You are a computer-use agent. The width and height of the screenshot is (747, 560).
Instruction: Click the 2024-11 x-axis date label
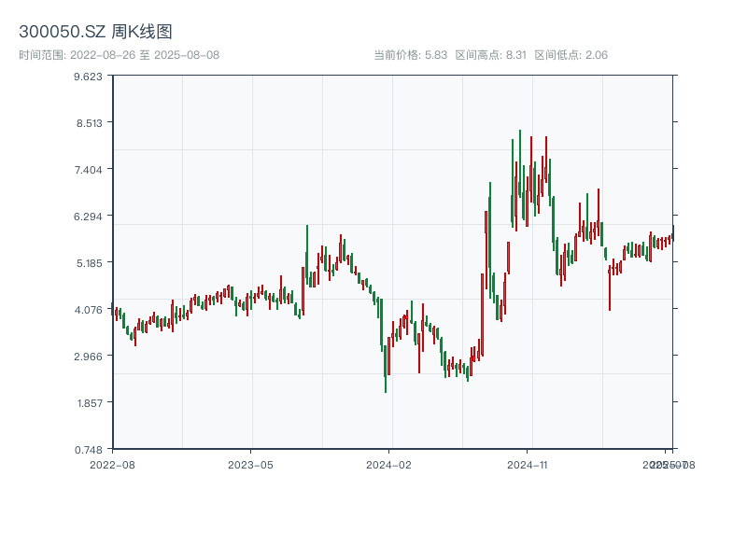pyautogui.click(x=528, y=464)
